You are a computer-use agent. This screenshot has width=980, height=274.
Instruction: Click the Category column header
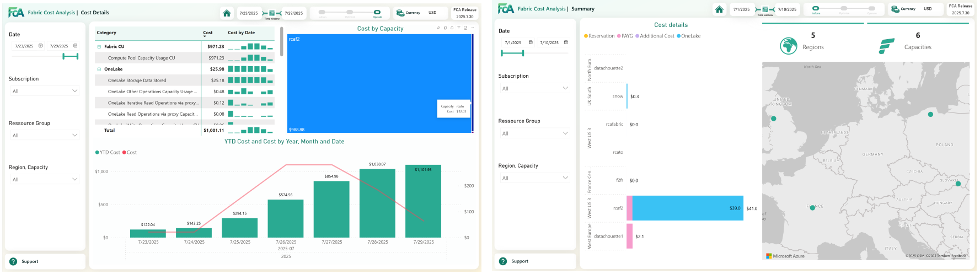tap(107, 33)
